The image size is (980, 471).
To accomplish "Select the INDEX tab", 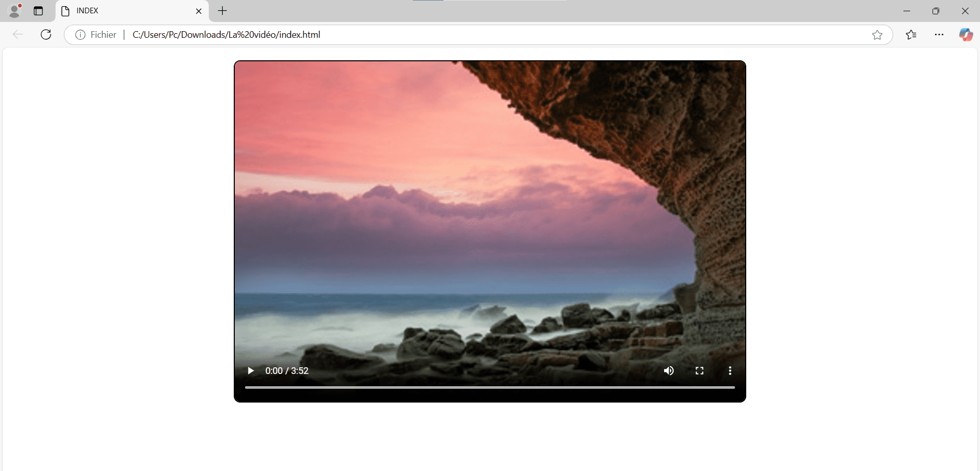I will point(132,11).
